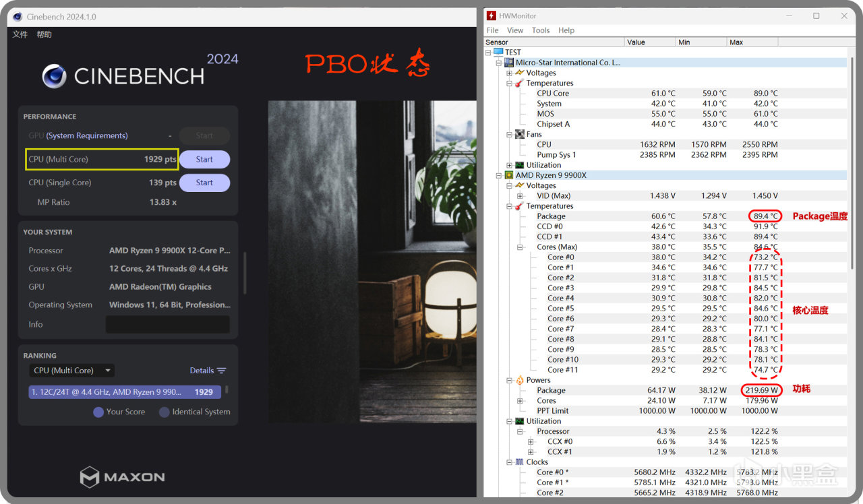Click the Your Score legend label

125,412
